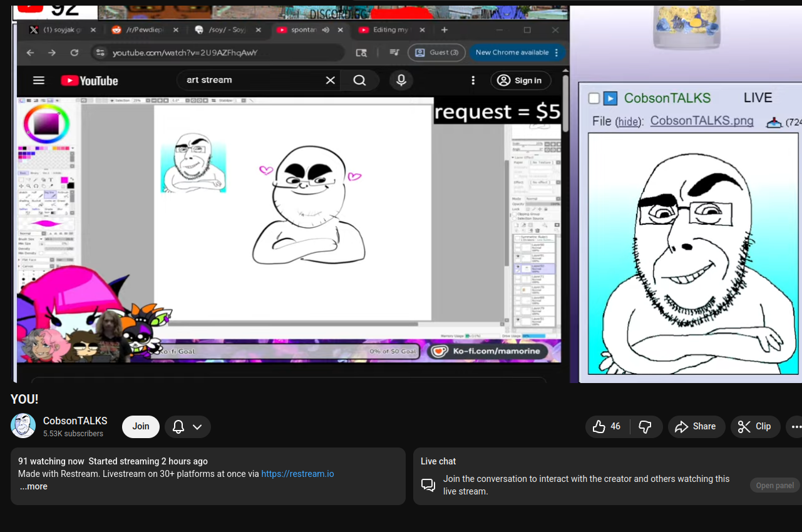Open the restream.io link

coord(297,474)
